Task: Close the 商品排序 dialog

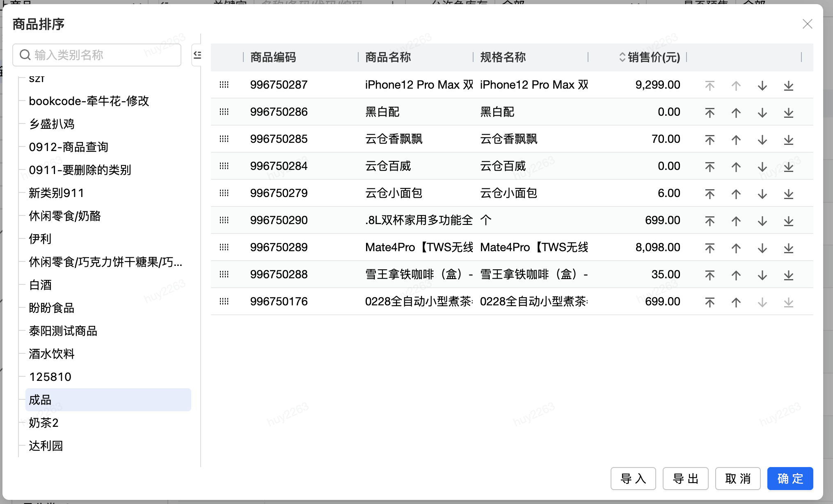Action: pyautogui.click(x=807, y=24)
